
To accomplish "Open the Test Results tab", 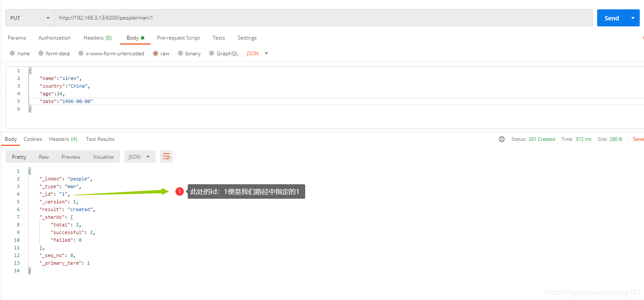I will (100, 139).
